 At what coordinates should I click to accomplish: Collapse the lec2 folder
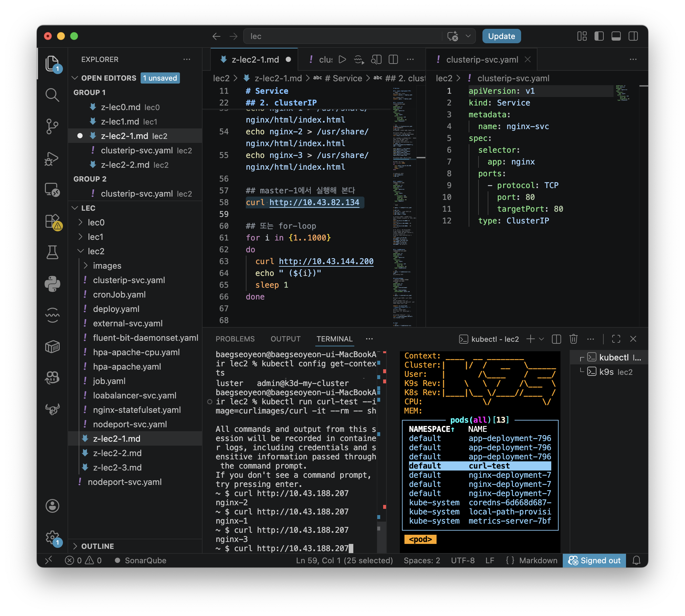pos(96,251)
